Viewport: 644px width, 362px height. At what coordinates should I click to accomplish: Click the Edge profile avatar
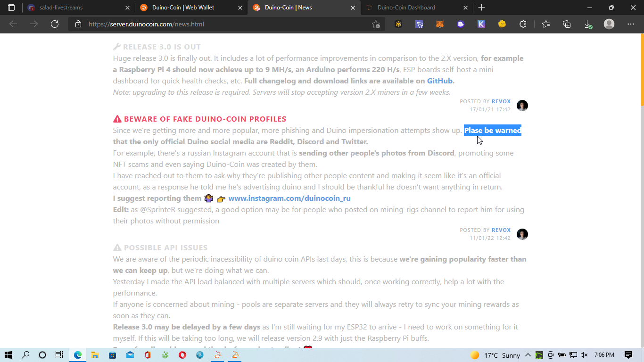coord(609,24)
